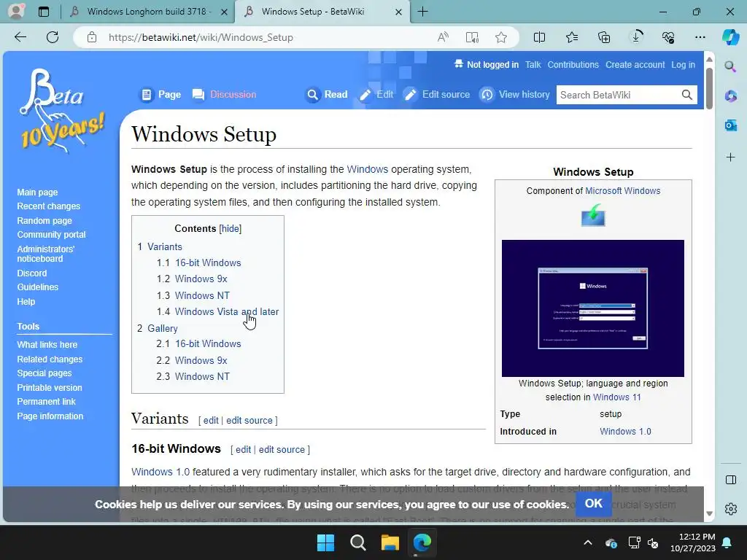Reload the page with the refresh icon
Viewport: 747px width, 560px height.
(53, 37)
